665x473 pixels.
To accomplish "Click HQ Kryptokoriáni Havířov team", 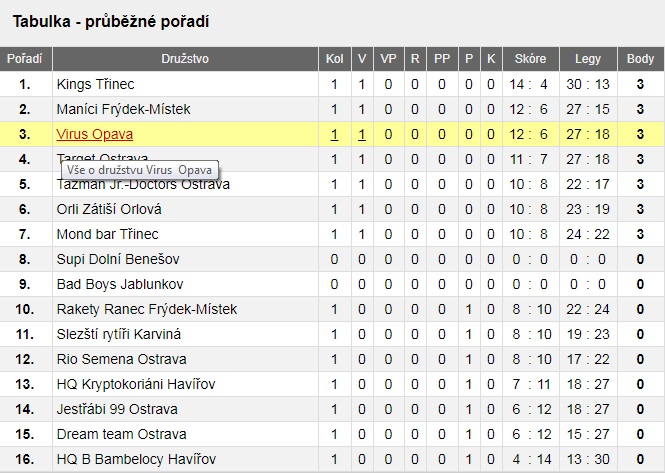I will tap(136, 385).
